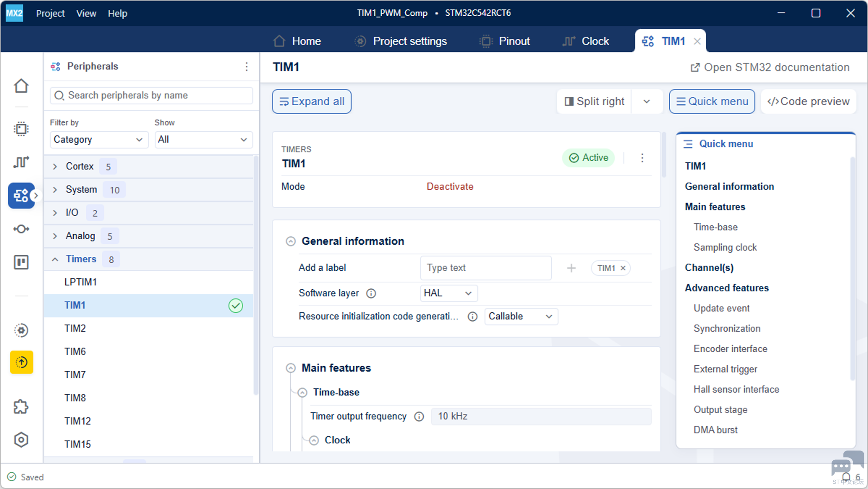
Task: Open the Project settings tab
Action: click(x=401, y=41)
